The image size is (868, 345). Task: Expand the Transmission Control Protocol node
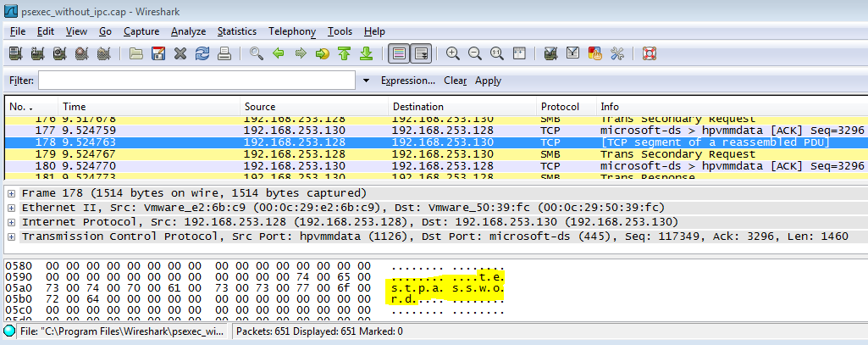click(12, 237)
